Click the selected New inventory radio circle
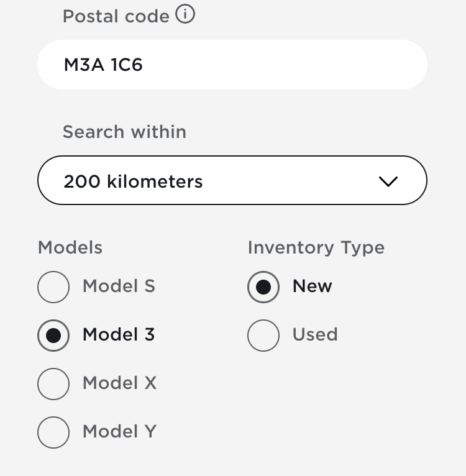Screen dimensions: 466x476 (263, 287)
